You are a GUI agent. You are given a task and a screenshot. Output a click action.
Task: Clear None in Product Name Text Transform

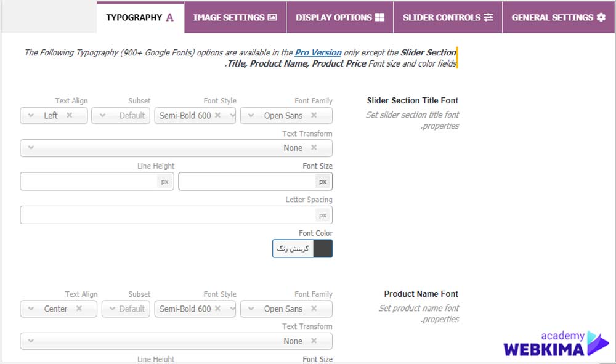[x=314, y=341]
